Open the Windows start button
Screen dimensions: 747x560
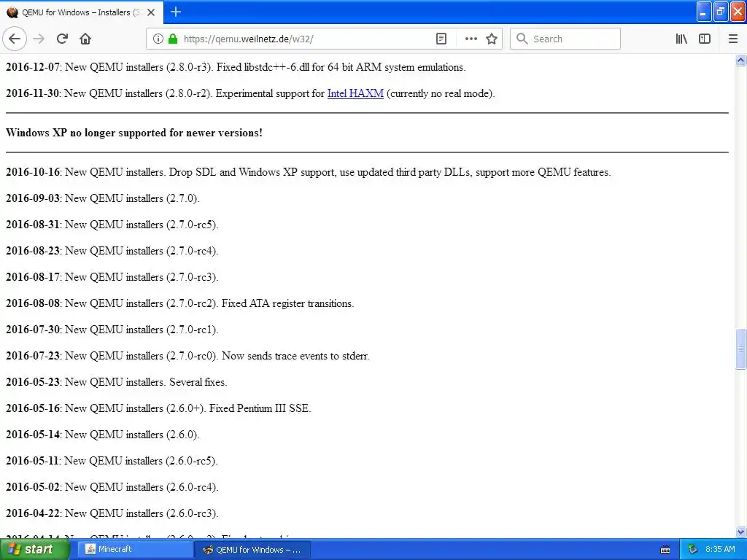click(x=34, y=549)
